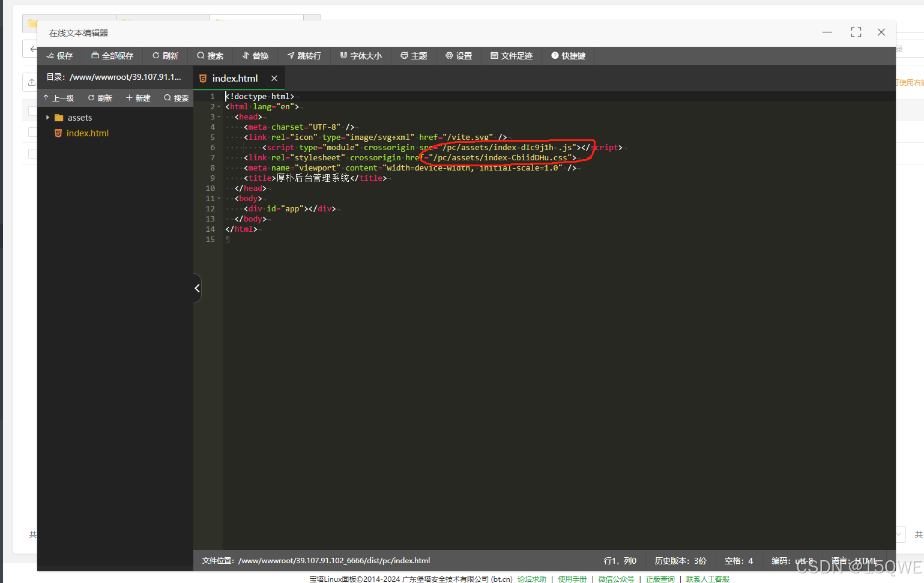924x583 pixels.
Task: Click the back arrow in the background file manager
Action: pos(32,49)
